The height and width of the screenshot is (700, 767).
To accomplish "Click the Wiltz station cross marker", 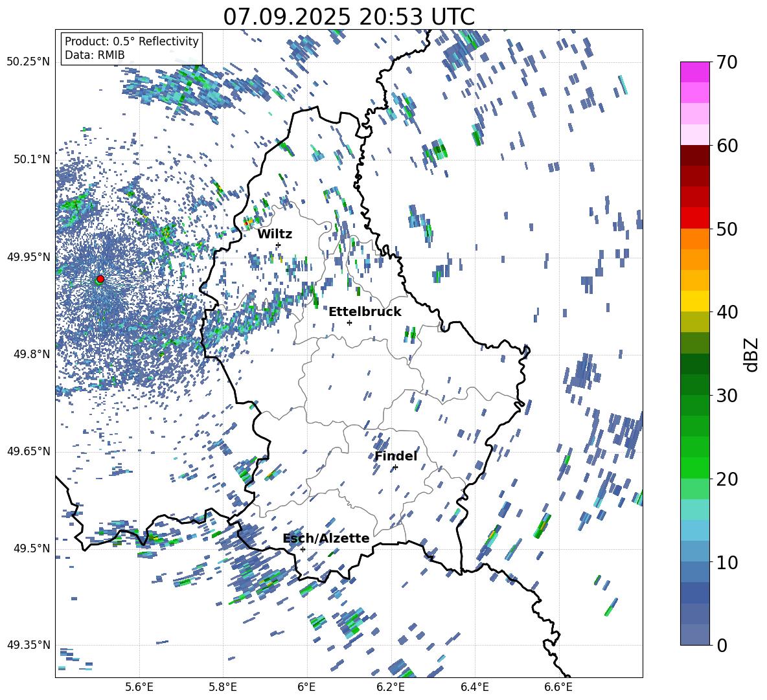I will click(278, 245).
